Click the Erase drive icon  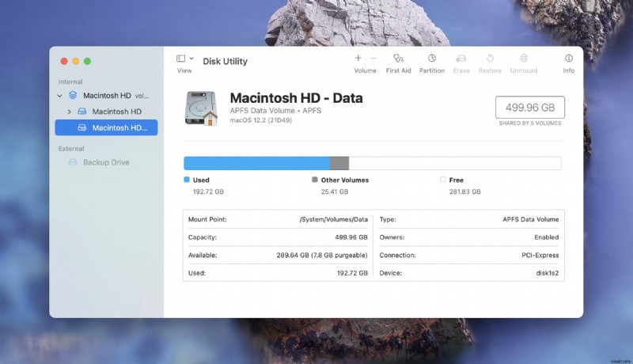[x=461, y=59]
